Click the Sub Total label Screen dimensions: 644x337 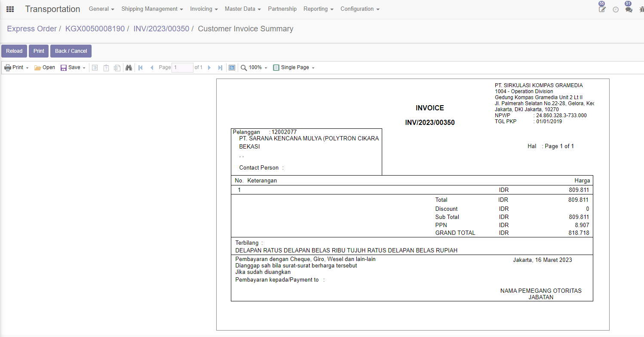[447, 217]
